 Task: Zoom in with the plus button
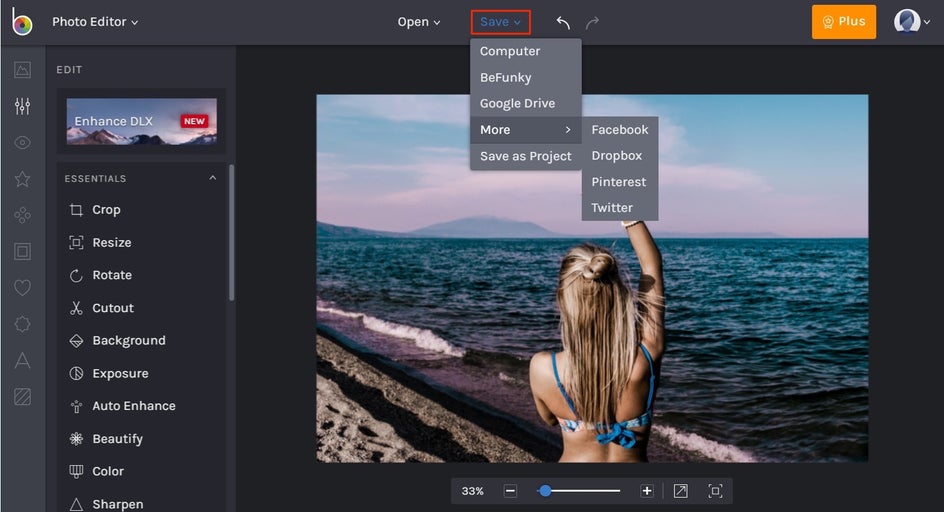point(647,491)
